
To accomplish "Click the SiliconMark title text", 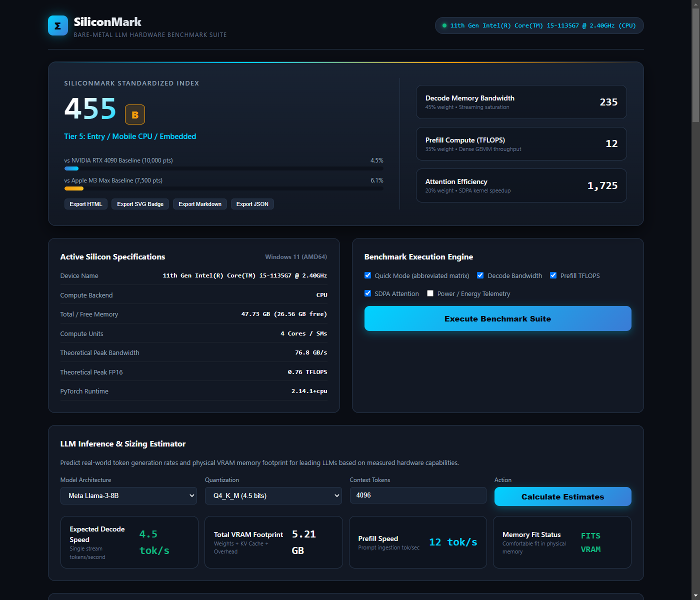I will click(107, 22).
